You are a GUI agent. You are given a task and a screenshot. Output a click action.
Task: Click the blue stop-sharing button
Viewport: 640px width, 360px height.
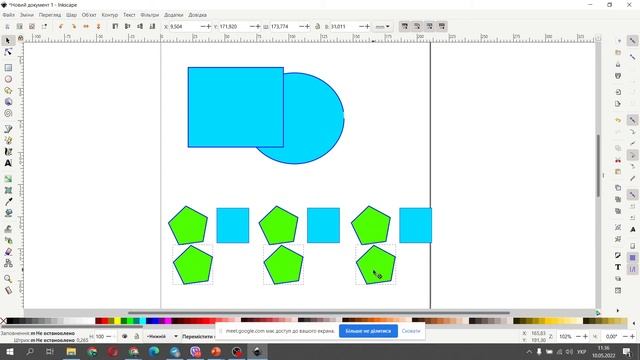pos(368,331)
